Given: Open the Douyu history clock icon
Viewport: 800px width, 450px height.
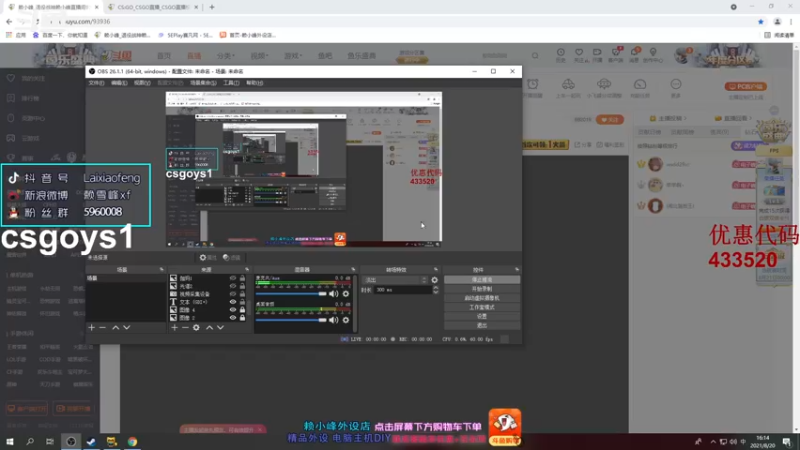Looking at the screenshot, I should [x=560, y=55].
